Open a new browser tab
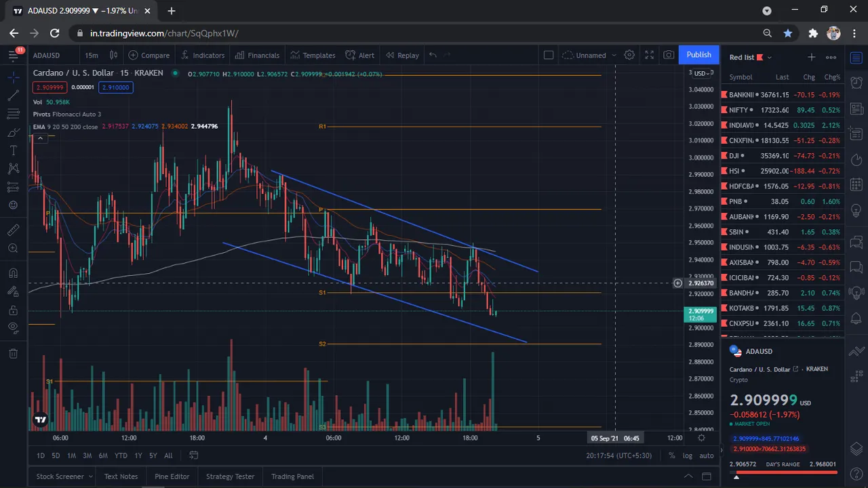 pyautogui.click(x=172, y=11)
